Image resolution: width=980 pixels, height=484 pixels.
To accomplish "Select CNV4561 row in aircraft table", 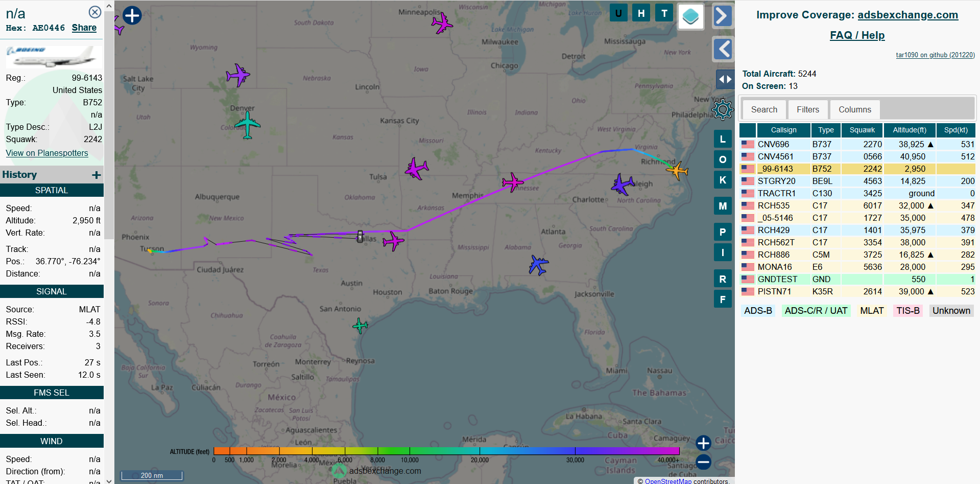I will coord(857,156).
